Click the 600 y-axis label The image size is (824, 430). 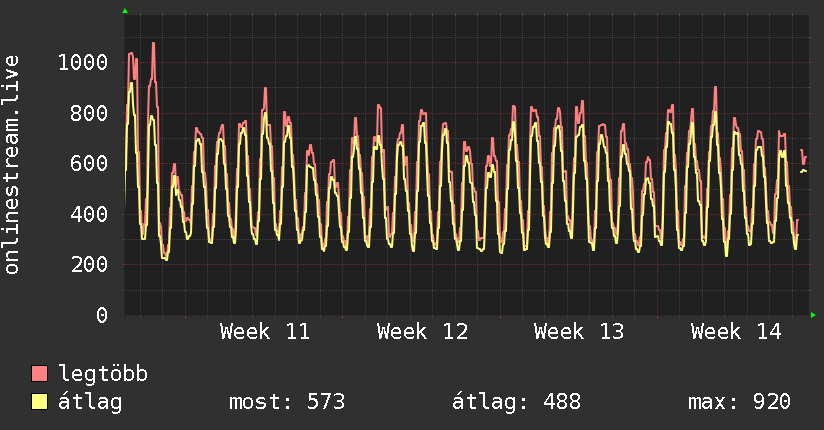89,163
